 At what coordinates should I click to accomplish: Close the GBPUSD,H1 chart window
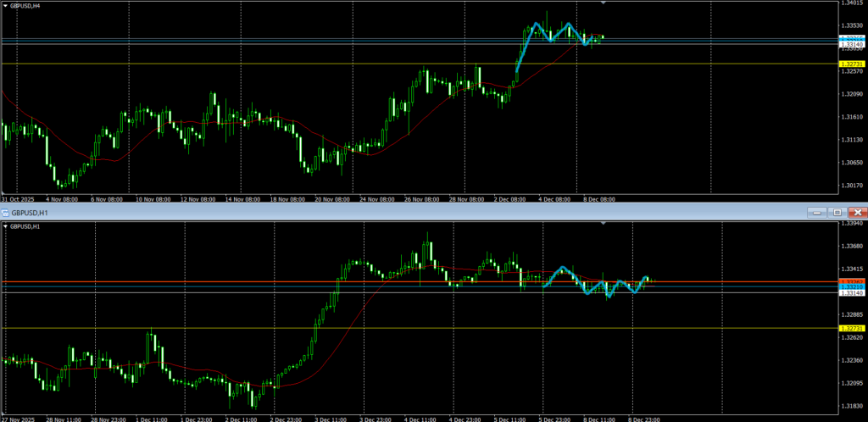857,212
